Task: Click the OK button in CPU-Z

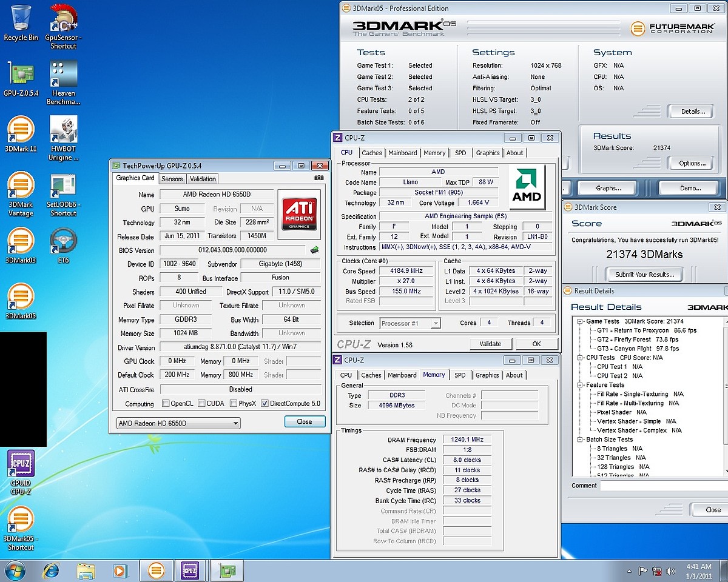Action: point(536,344)
